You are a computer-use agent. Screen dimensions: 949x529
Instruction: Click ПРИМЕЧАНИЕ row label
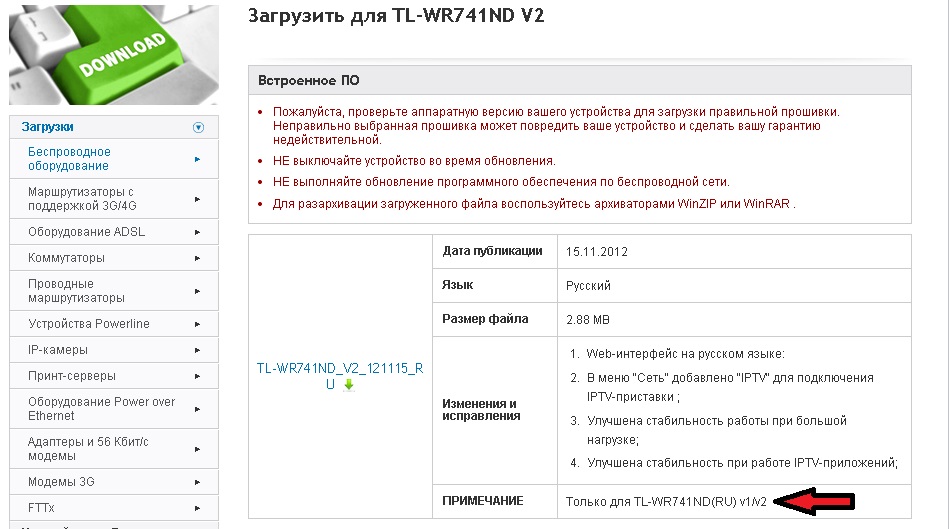pyautogui.click(x=482, y=501)
